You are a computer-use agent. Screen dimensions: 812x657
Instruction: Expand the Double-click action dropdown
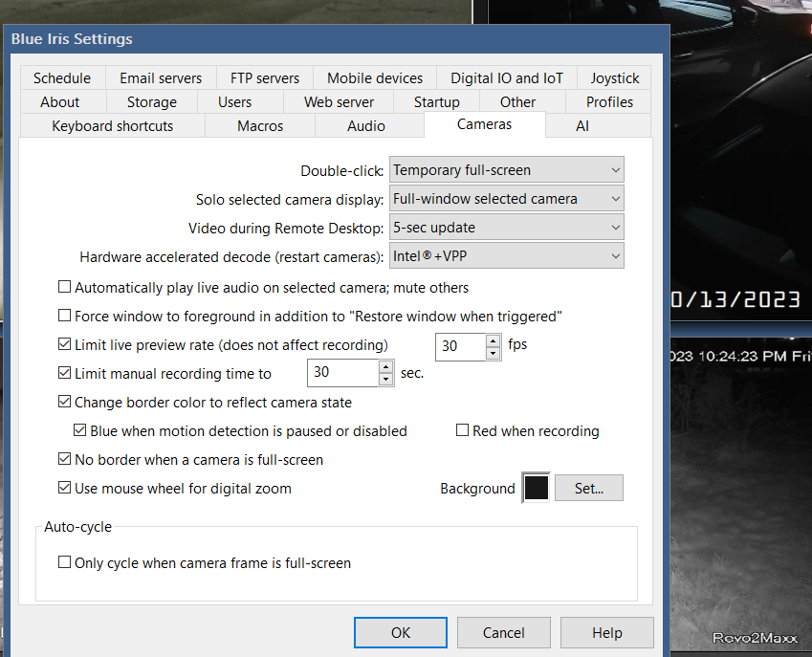click(x=507, y=170)
